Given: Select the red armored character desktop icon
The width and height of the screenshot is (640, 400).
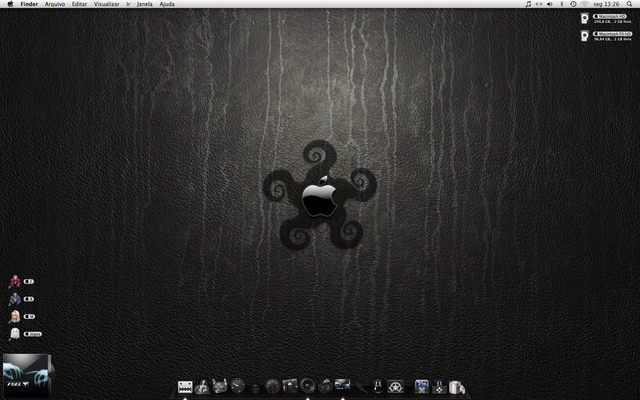Looking at the screenshot, I should [x=15, y=281].
